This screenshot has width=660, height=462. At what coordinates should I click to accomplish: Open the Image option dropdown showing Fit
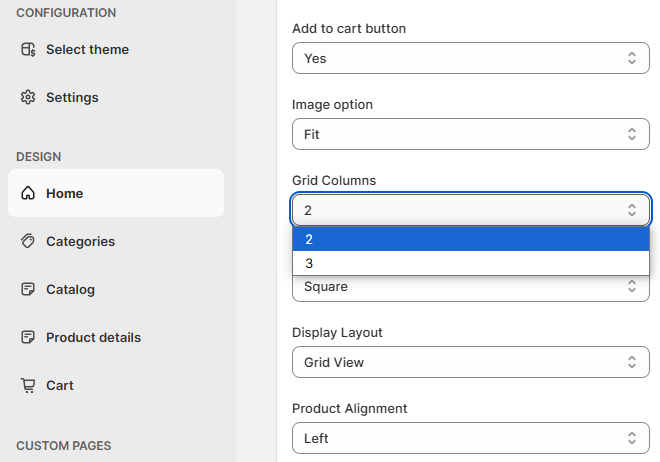pyautogui.click(x=471, y=134)
